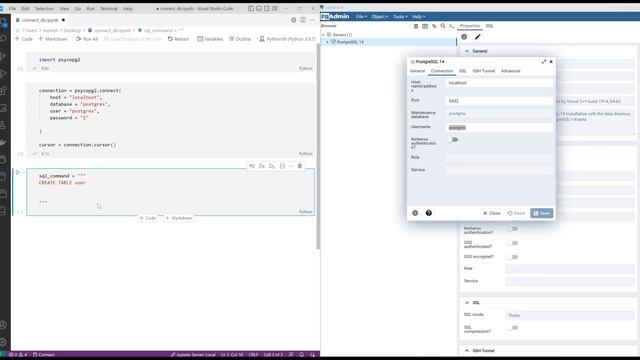Image resolution: width=640 pixels, height=360 pixels.
Task: Toggle SSL compression switch in Properties panel
Action: (x=512, y=328)
